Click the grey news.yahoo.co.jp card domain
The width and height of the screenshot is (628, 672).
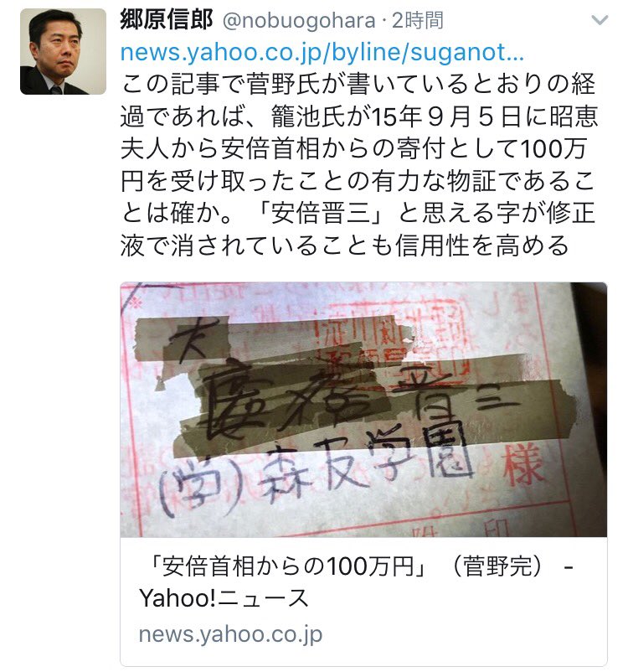coord(230,634)
